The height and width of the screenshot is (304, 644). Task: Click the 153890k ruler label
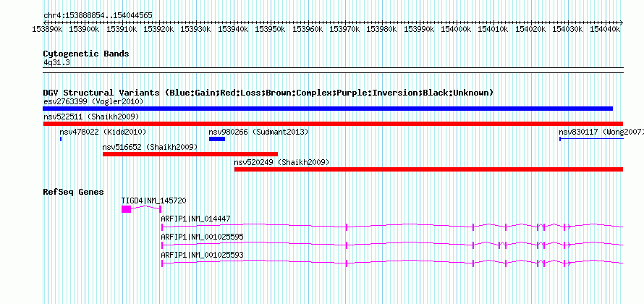tap(47, 29)
